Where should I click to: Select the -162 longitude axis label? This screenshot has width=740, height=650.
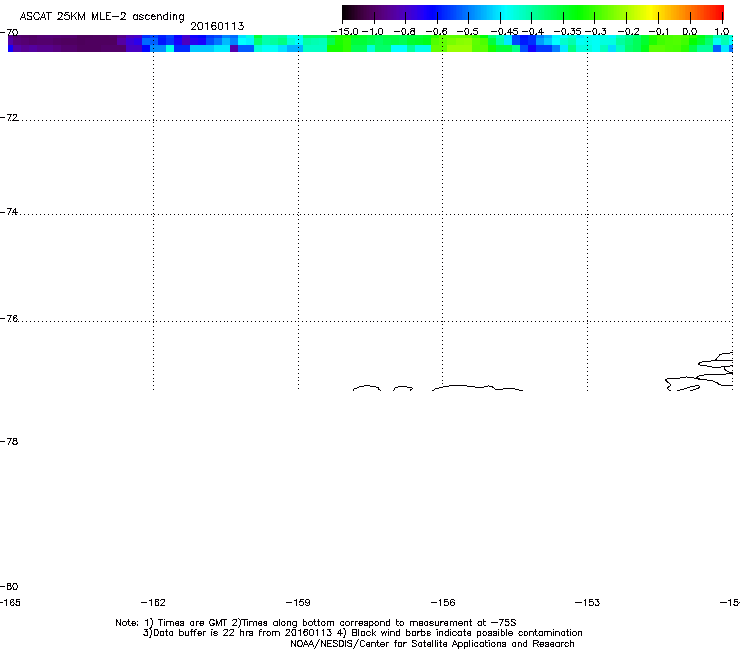(153, 602)
